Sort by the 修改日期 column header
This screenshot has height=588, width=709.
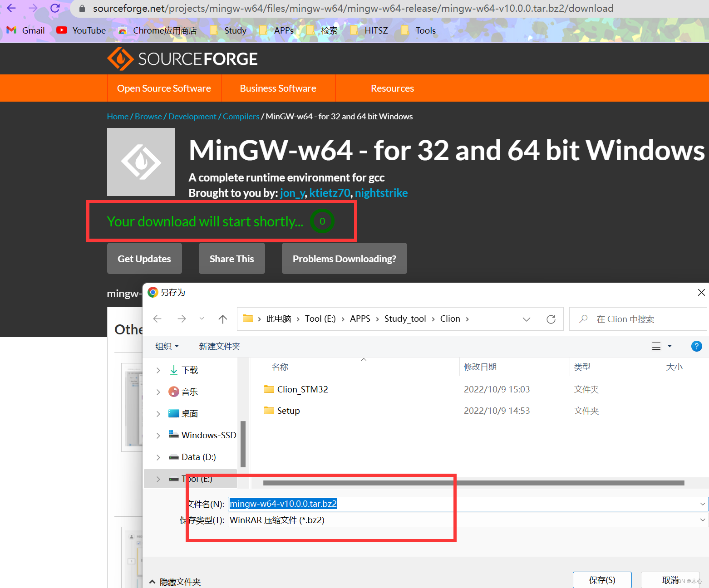coord(480,367)
